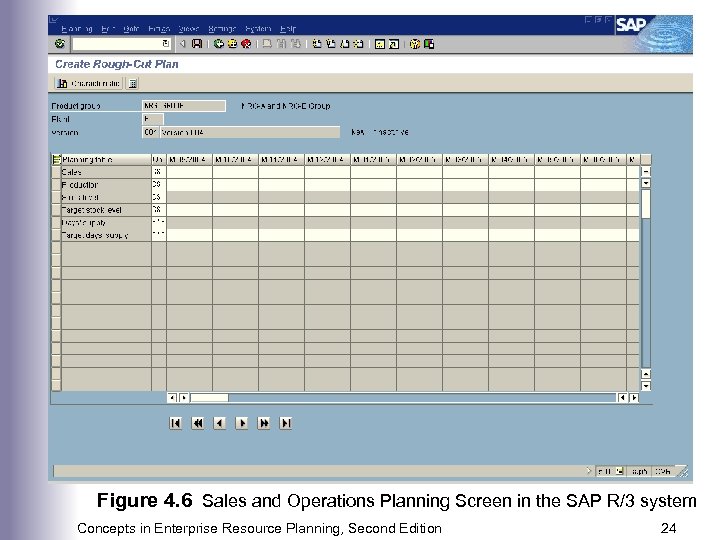Click the Find binoculars icon

pyautogui.click(x=281, y=44)
